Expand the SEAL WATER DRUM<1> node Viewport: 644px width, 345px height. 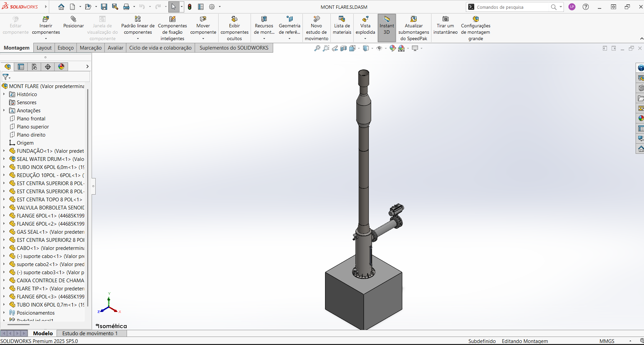click(4, 159)
